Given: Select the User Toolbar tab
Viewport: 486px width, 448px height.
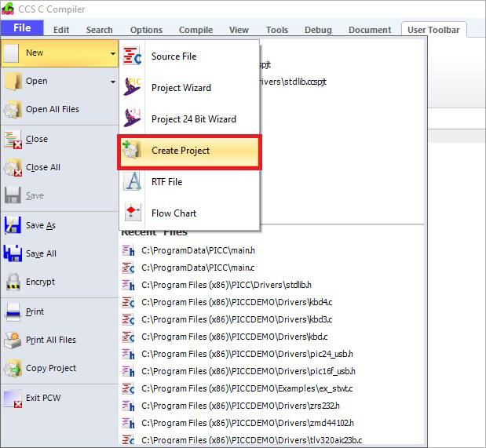Looking at the screenshot, I should point(433,30).
